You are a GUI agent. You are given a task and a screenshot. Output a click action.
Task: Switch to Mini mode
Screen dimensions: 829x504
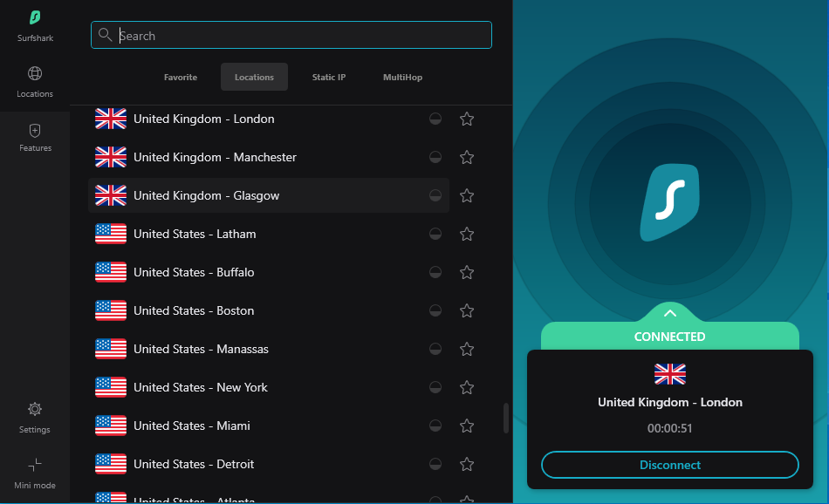click(x=35, y=473)
